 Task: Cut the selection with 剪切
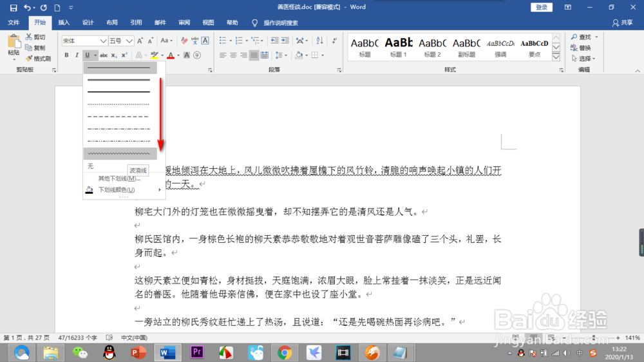[x=35, y=37]
